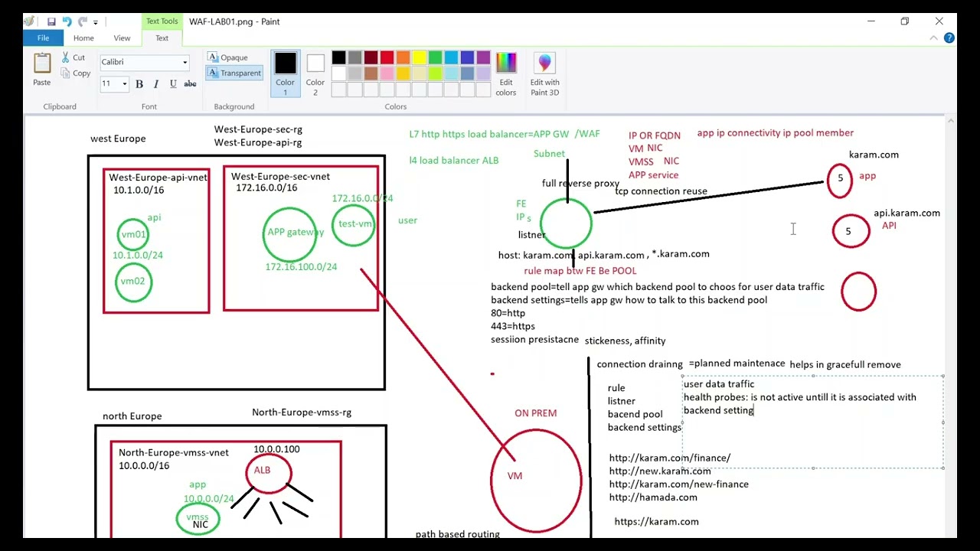Screen dimensions: 980x551
Task: Open Paint Help question mark icon
Action: point(949,37)
